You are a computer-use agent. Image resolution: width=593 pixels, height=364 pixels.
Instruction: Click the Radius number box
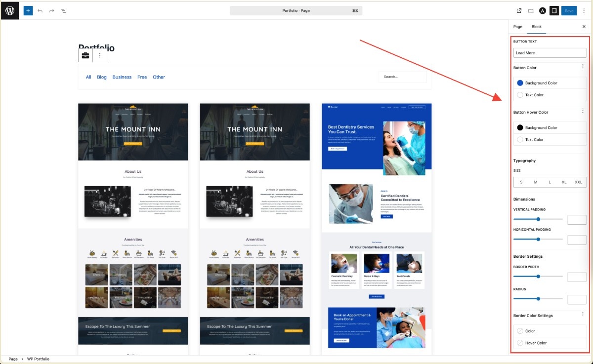[577, 299]
